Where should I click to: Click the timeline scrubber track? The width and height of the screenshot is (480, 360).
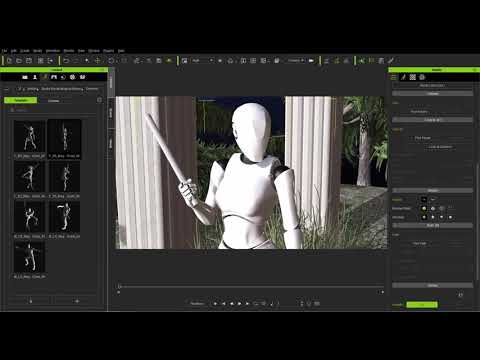coord(252,286)
